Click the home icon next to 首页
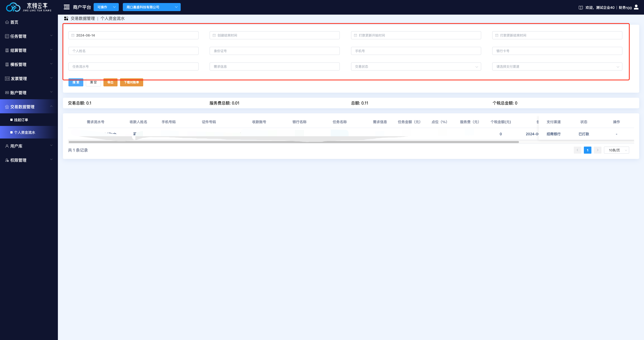This screenshot has height=340, width=644. (7, 22)
